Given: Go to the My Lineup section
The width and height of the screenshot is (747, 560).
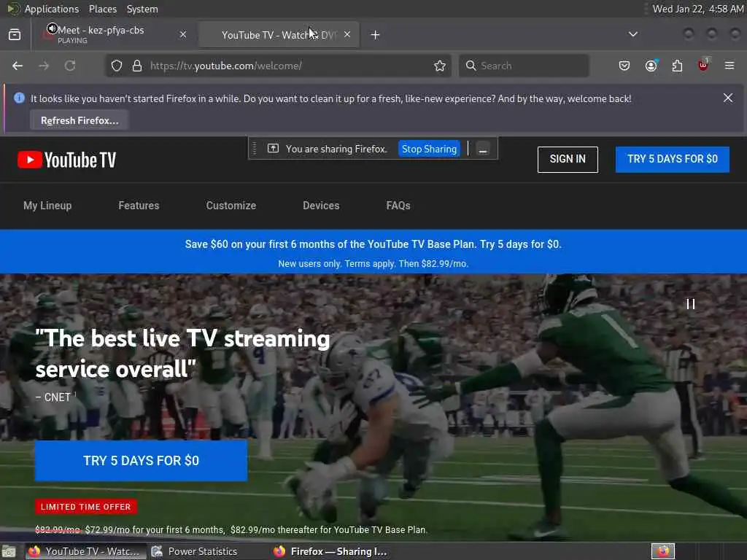Looking at the screenshot, I should point(47,206).
